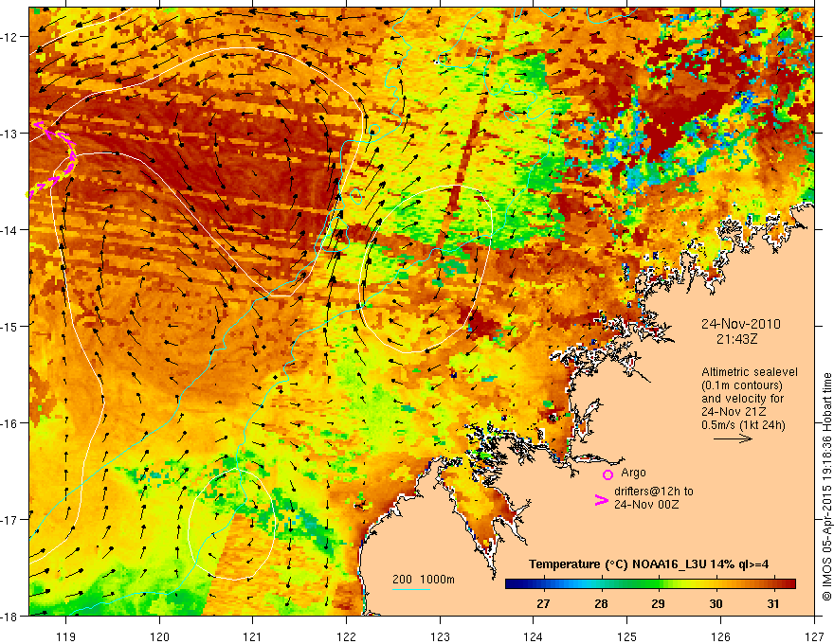
Task: Click latitude axis label -16
Action: click(9, 423)
